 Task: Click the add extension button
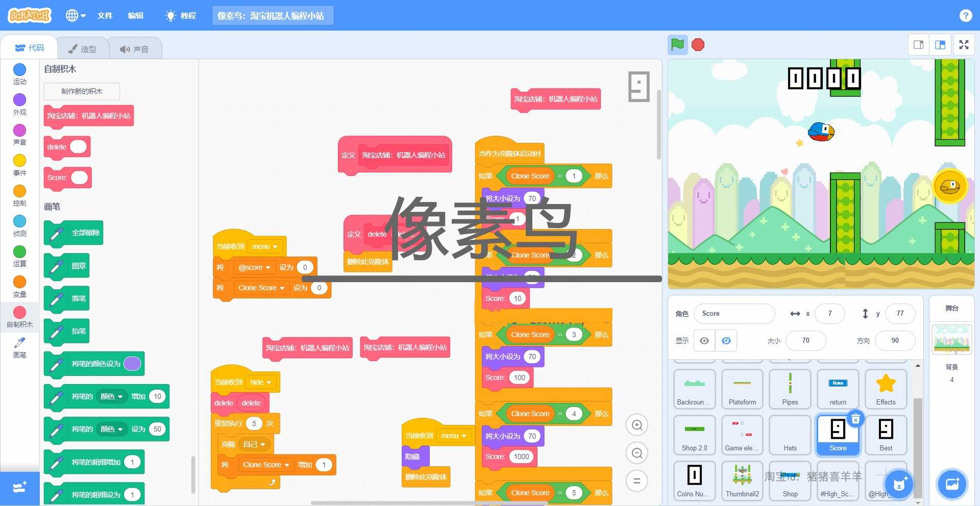click(x=19, y=488)
